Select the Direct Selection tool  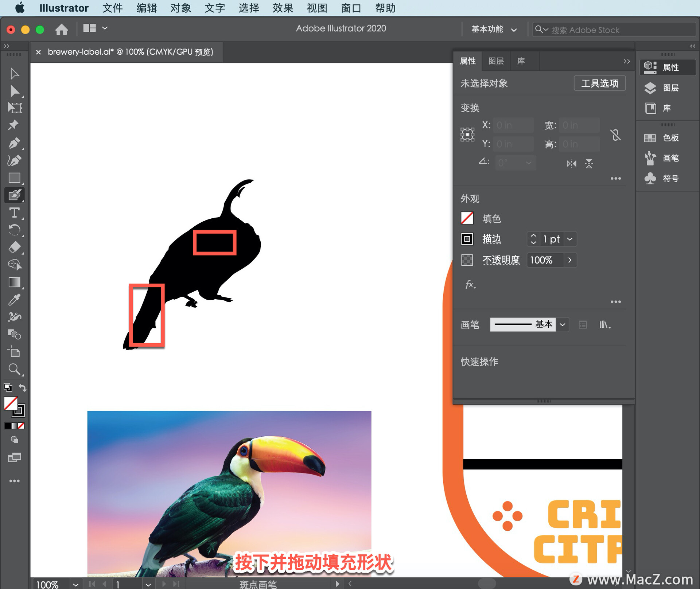pyautogui.click(x=14, y=91)
